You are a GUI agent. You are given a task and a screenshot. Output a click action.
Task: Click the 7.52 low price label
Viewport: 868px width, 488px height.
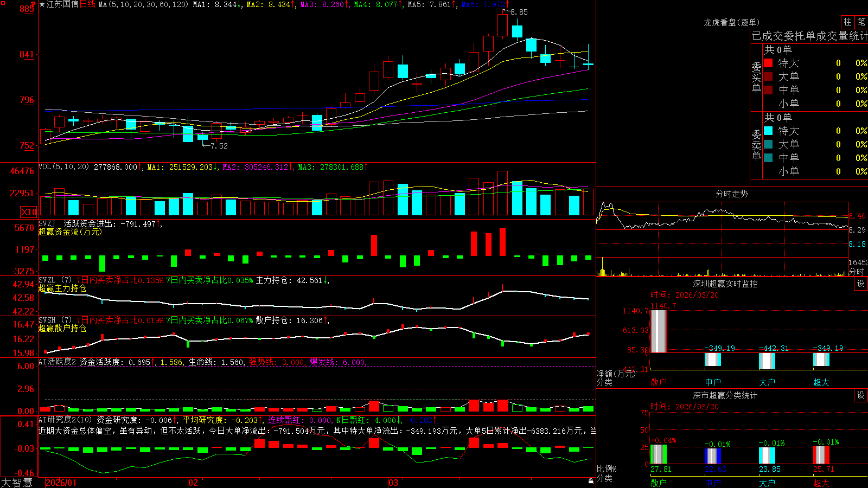click(219, 146)
